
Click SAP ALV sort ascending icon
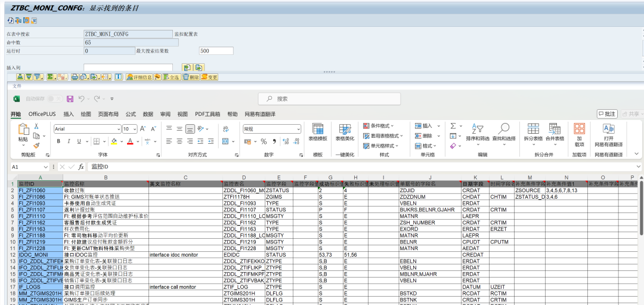pyautogui.click(x=19, y=77)
